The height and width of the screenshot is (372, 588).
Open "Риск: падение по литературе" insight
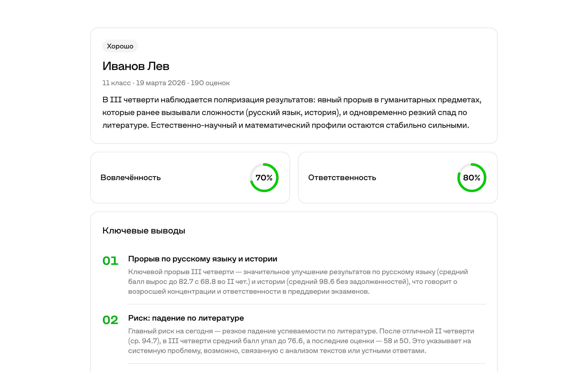[186, 318]
